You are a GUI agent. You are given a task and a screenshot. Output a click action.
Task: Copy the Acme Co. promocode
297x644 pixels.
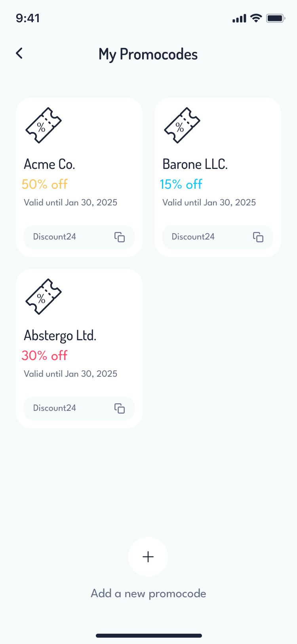[120, 237]
